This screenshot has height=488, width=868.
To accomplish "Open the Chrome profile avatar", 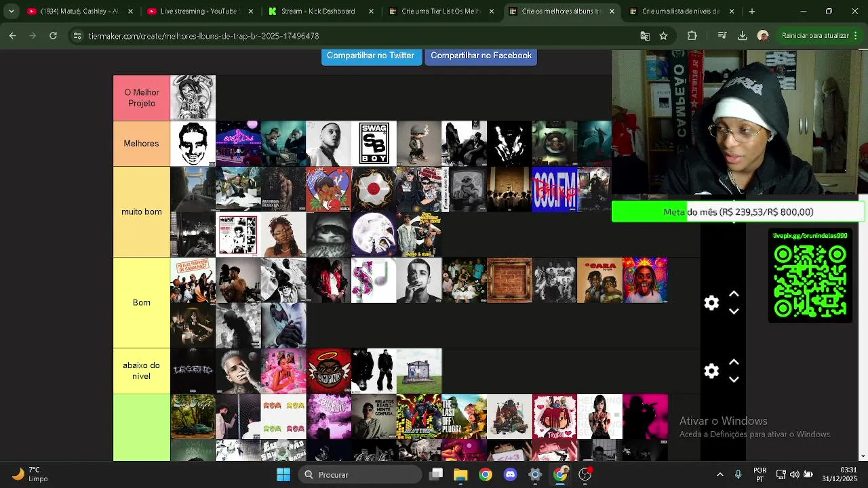I will pos(763,36).
